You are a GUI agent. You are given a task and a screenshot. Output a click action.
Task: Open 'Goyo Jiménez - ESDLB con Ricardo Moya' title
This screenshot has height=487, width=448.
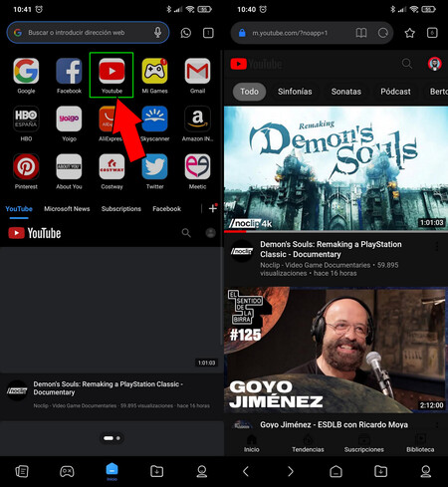point(334,424)
